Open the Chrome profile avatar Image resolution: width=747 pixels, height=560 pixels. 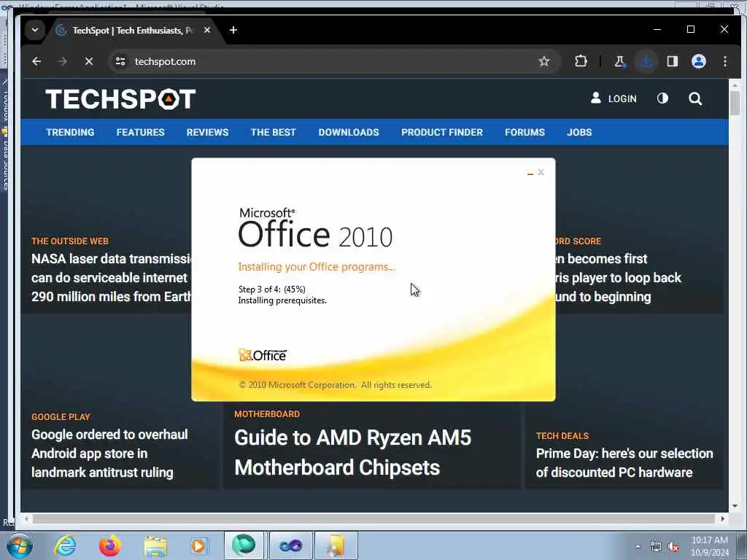tap(698, 61)
